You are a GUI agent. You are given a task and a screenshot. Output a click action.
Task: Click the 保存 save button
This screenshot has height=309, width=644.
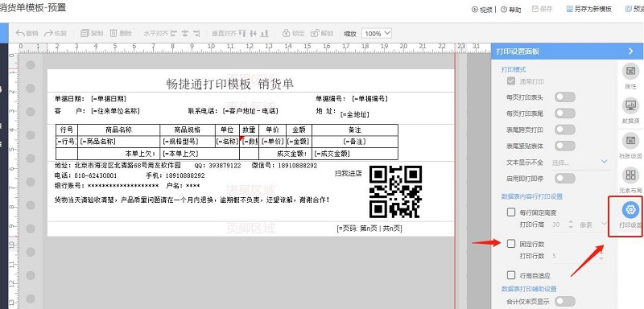[x=543, y=9]
